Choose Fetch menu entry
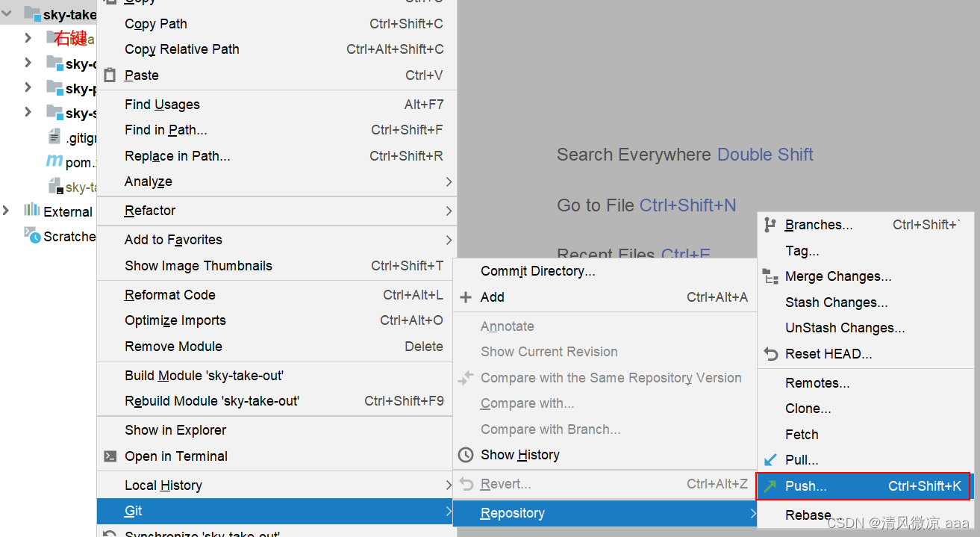Image resolution: width=980 pixels, height=537 pixels. pos(866,435)
